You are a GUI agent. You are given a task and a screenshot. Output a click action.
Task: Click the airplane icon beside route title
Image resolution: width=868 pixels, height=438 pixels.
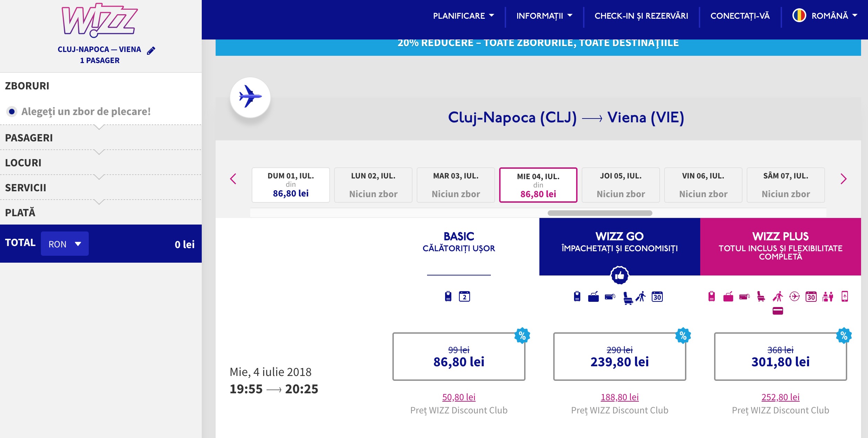click(250, 97)
